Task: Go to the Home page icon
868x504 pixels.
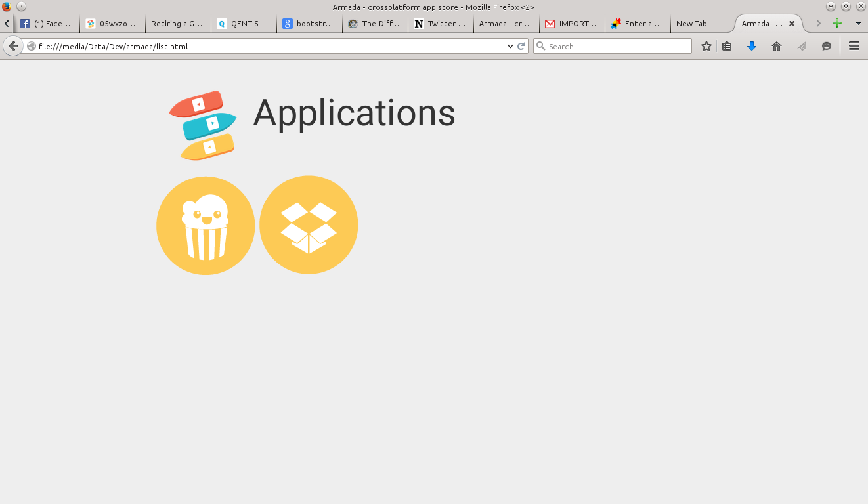Action: click(777, 46)
